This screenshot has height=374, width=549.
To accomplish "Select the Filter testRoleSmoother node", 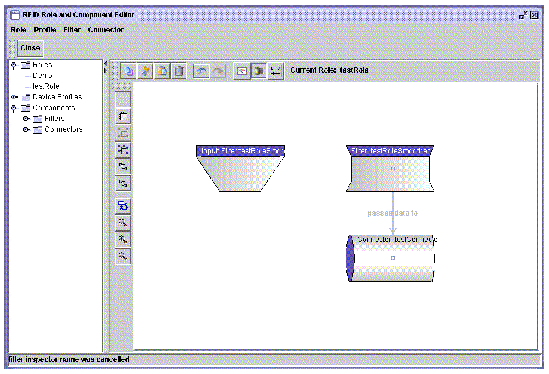I will pyautogui.click(x=390, y=168).
